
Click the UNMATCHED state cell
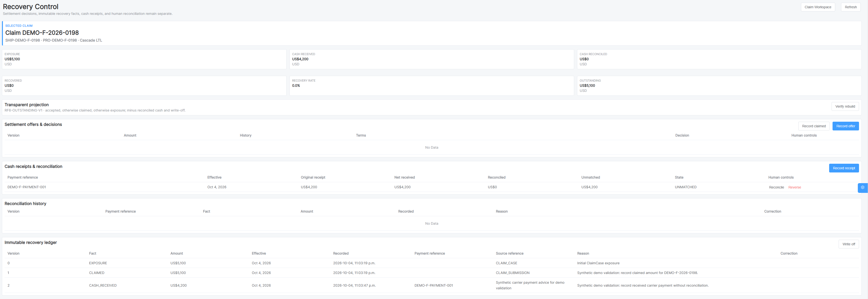[x=685, y=187]
